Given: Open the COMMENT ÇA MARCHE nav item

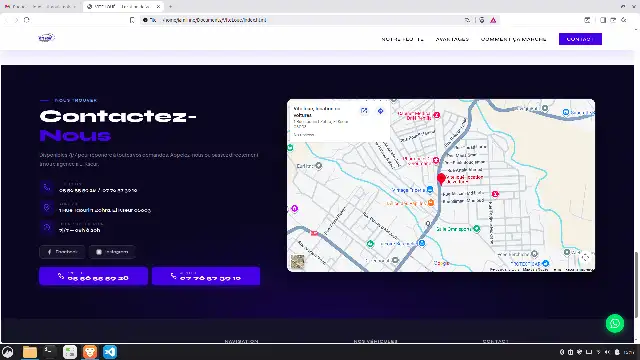Looking at the screenshot, I should (513, 39).
